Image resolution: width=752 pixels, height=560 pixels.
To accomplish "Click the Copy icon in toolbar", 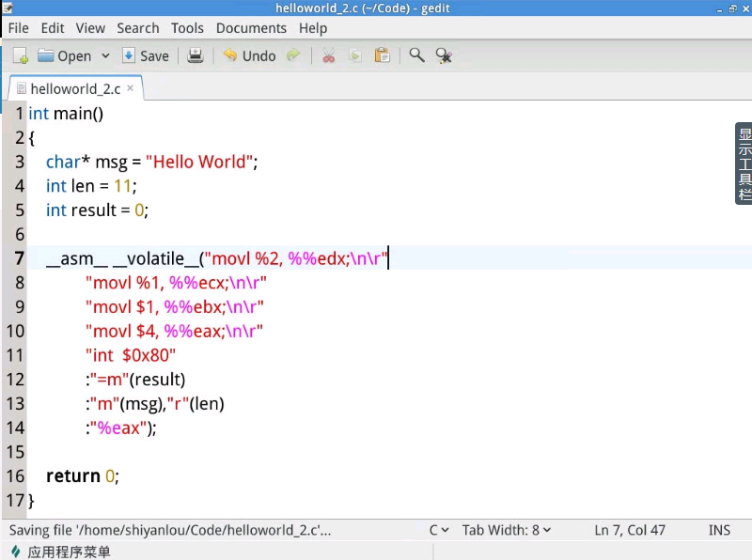I will pyautogui.click(x=354, y=56).
